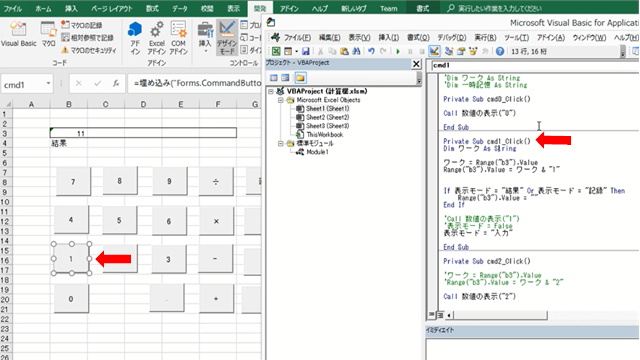Open COM アドイン manager
The image size is (640, 360).
(x=178, y=38)
